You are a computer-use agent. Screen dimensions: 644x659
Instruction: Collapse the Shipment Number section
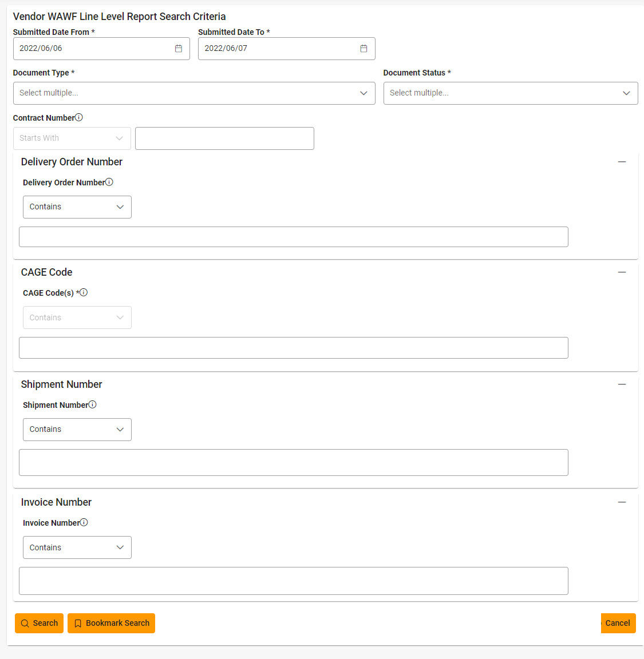click(622, 384)
